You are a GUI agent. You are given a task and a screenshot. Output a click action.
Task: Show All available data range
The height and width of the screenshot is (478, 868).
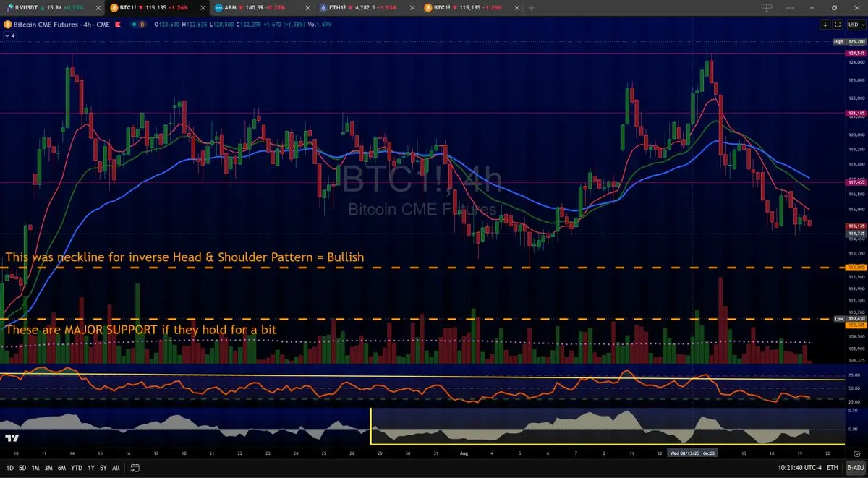(x=116, y=468)
